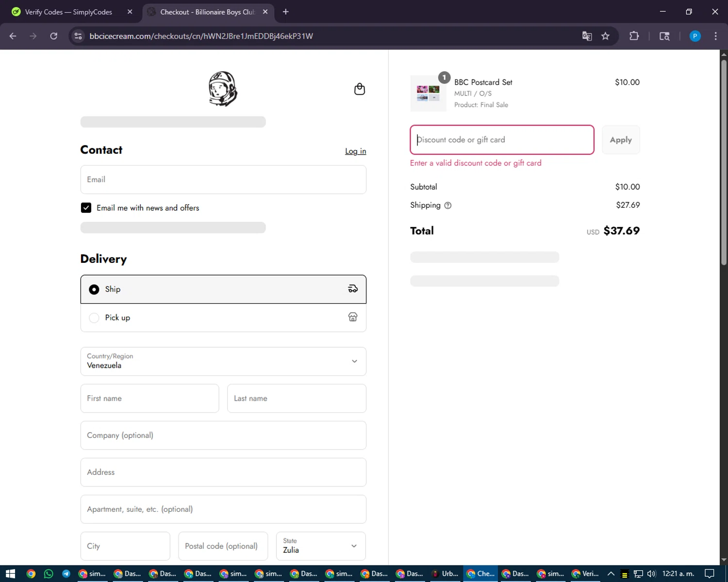Open Telegram from the taskbar
The width and height of the screenshot is (728, 582).
(66, 574)
